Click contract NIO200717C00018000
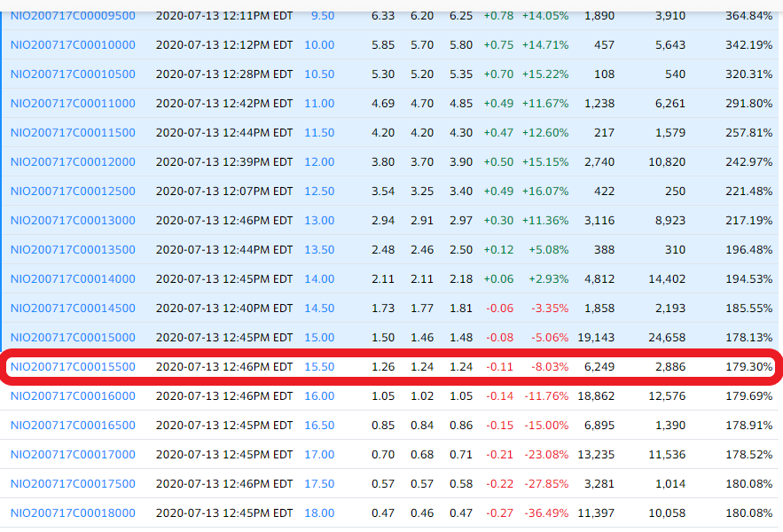 pos(73,513)
